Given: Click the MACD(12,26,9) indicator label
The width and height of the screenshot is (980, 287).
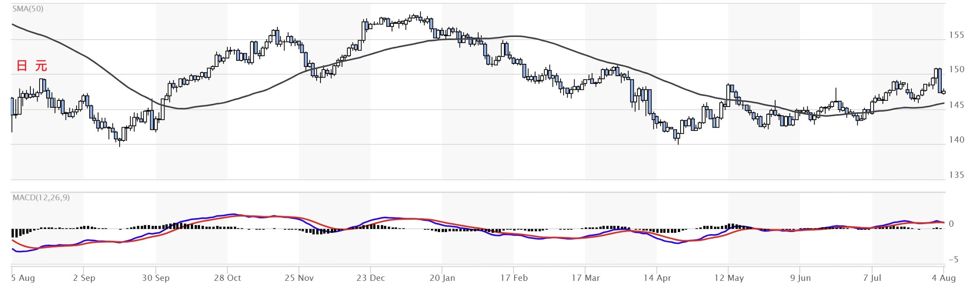Looking at the screenshot, I should 41,198.
